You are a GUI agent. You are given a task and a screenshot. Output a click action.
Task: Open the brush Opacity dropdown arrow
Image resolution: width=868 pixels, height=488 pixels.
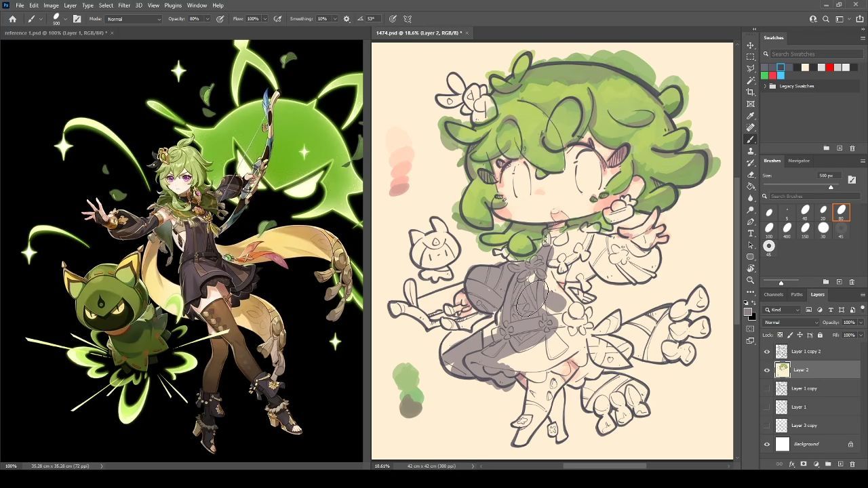208,19
